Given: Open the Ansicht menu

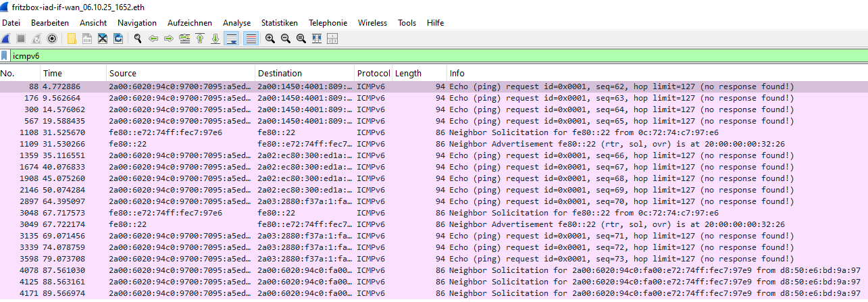Looking at the screenshot, I should coord(93,23).
